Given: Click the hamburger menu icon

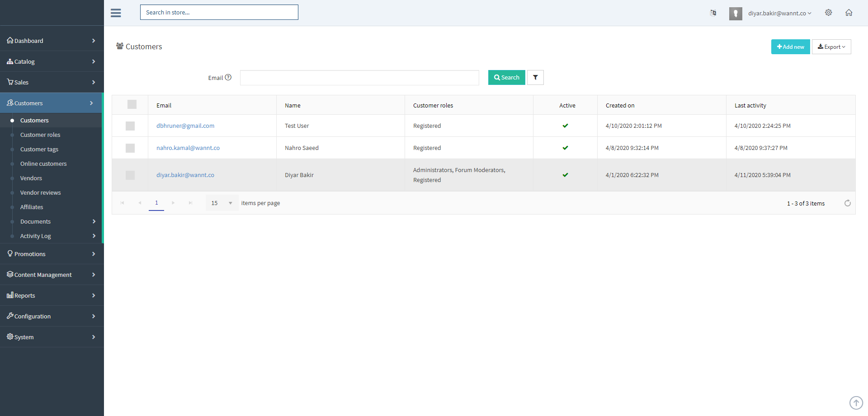Looking at the screenshot, I should [x=116, y=13].
